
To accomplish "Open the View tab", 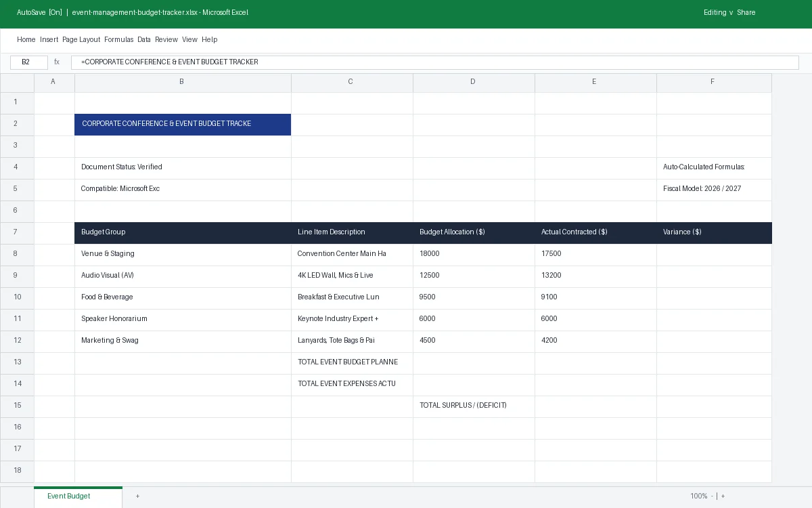I will click(189, 40).
